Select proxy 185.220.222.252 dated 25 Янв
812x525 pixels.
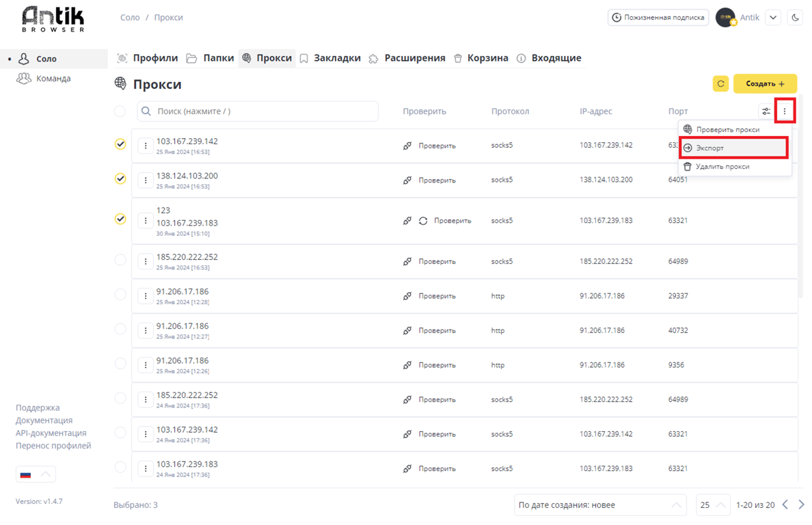[120, 260]
